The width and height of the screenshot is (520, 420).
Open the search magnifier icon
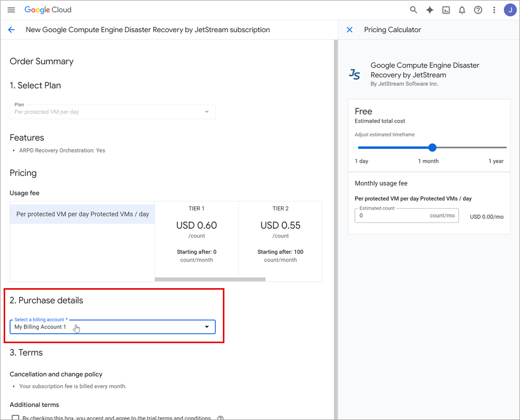click(x=414, y=10)
